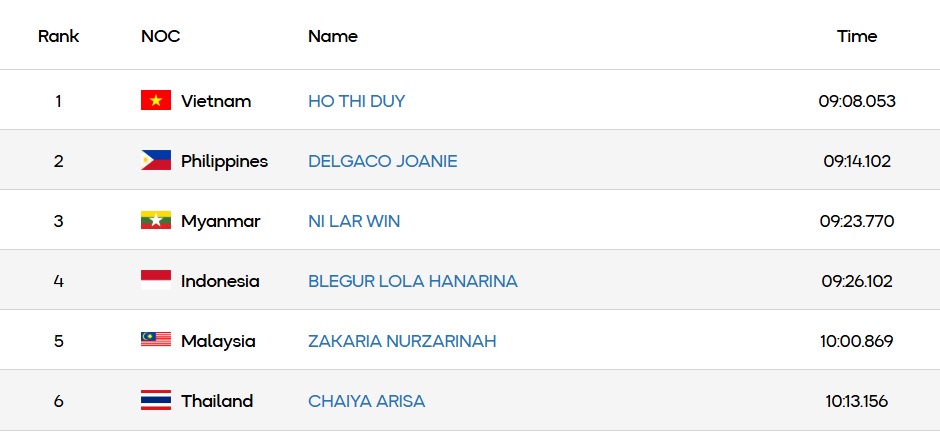Click the Vietnam flag icon
The image size is (940, 432).
click(156, 100)
